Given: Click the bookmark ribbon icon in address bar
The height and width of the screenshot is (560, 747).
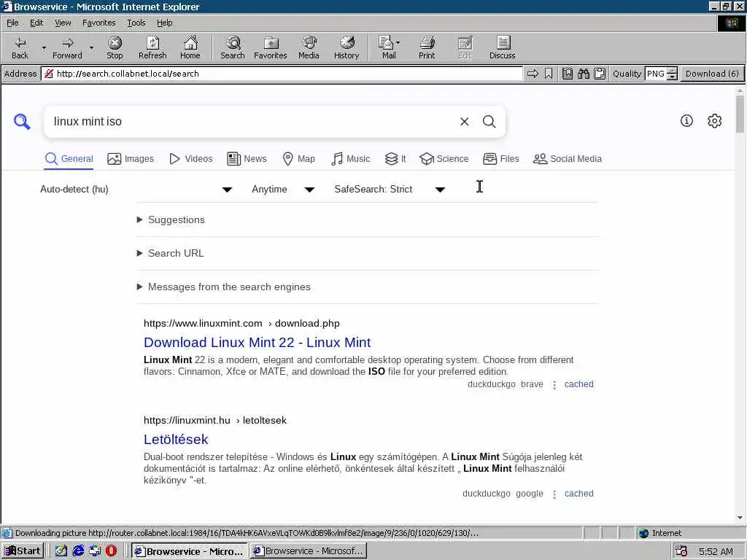Looking at the screenshot, I should (x=549, y=74).
